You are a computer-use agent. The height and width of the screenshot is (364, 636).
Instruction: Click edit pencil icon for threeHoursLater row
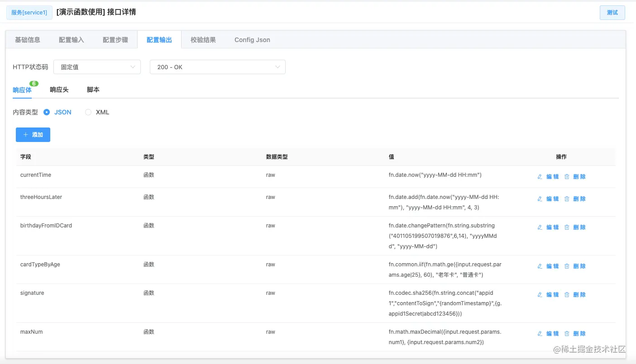click(540, 199)
